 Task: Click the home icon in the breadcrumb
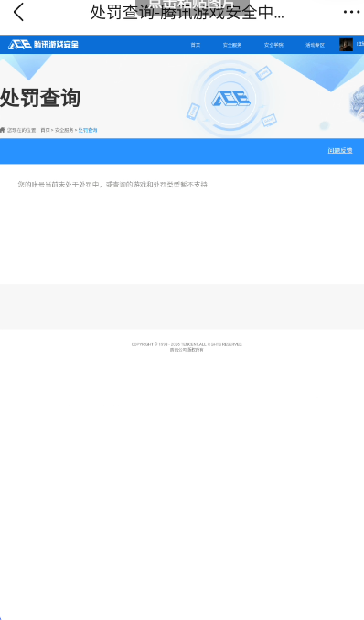tap(3, 130)
